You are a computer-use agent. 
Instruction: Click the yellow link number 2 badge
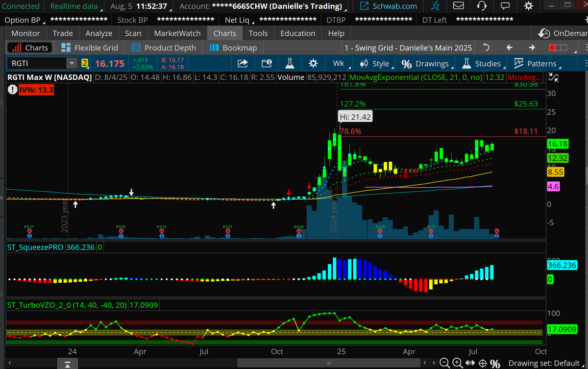click(85, 63)
